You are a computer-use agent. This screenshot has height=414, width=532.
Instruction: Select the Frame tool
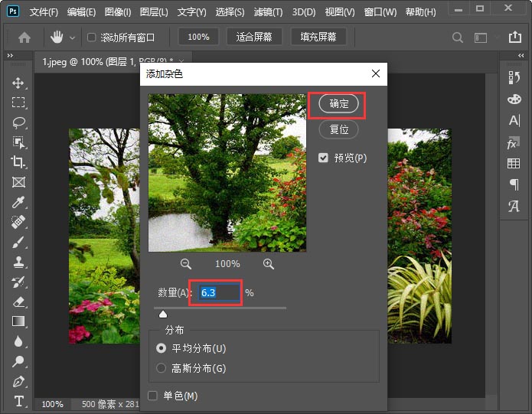pos(18,182)
